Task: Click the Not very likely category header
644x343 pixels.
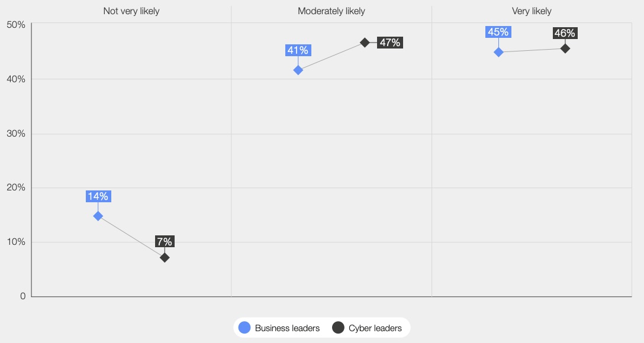Action: [x=131, y=11]
